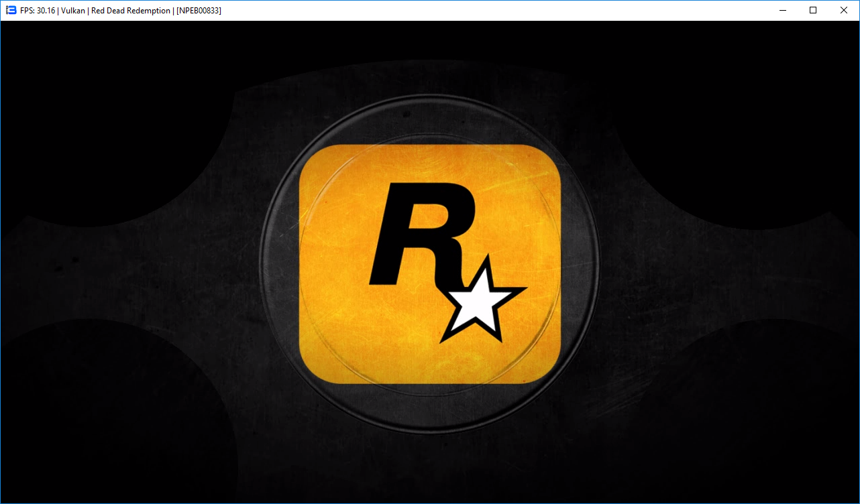Screen dimensions: 860x504
Task: Click the Rockstar Games logo
Action: [x=429, y=264]
